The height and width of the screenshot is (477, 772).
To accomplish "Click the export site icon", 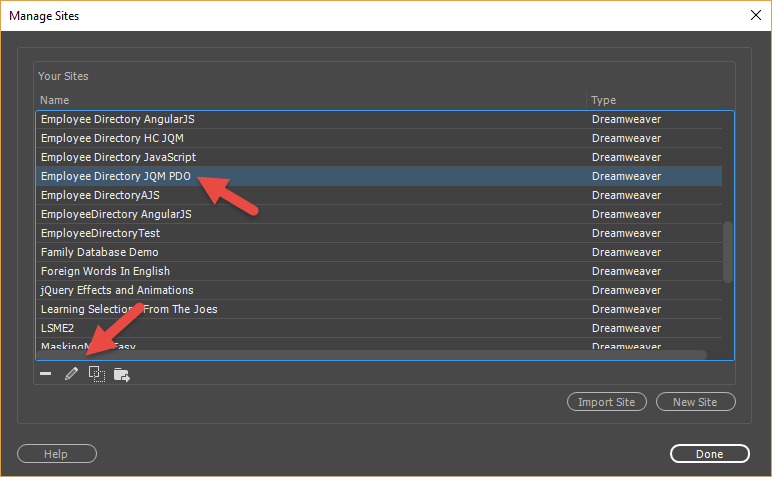I will pos(122,374).
